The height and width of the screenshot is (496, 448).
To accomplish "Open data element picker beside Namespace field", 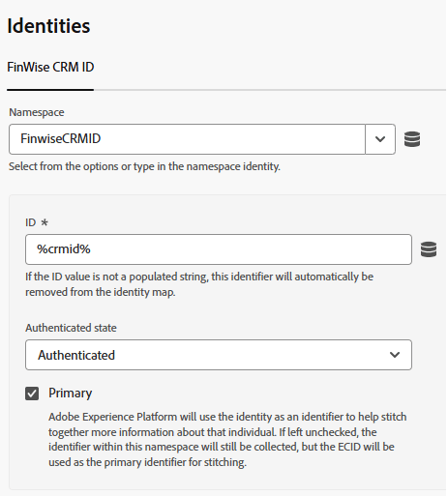I will tap(412, 139).
